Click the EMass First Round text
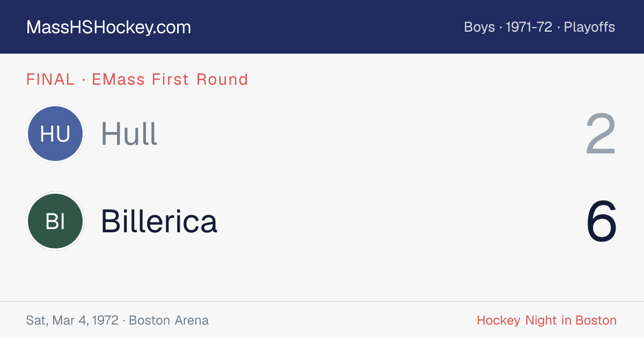Screen dimensions: 644x338 pos(170,79)
